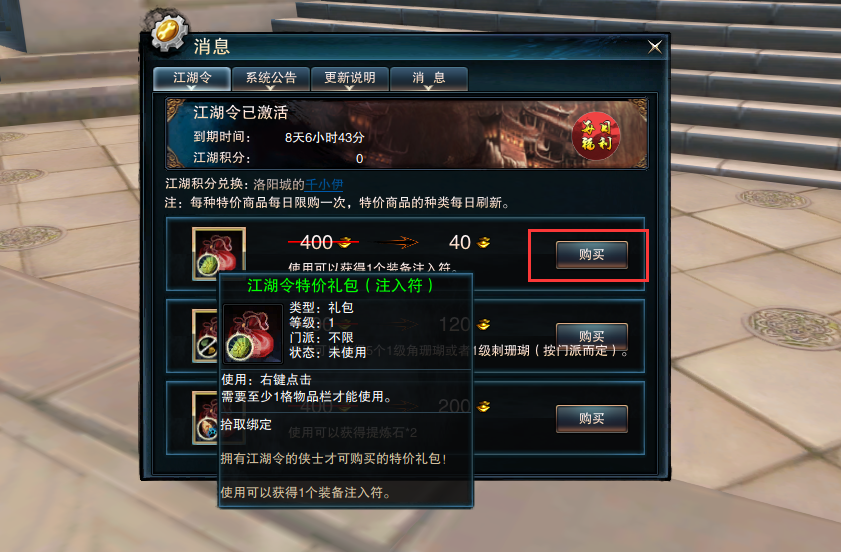The image size is (841, 552).
Task: Open the 系统公告 tab
Action: pos(271,79)
